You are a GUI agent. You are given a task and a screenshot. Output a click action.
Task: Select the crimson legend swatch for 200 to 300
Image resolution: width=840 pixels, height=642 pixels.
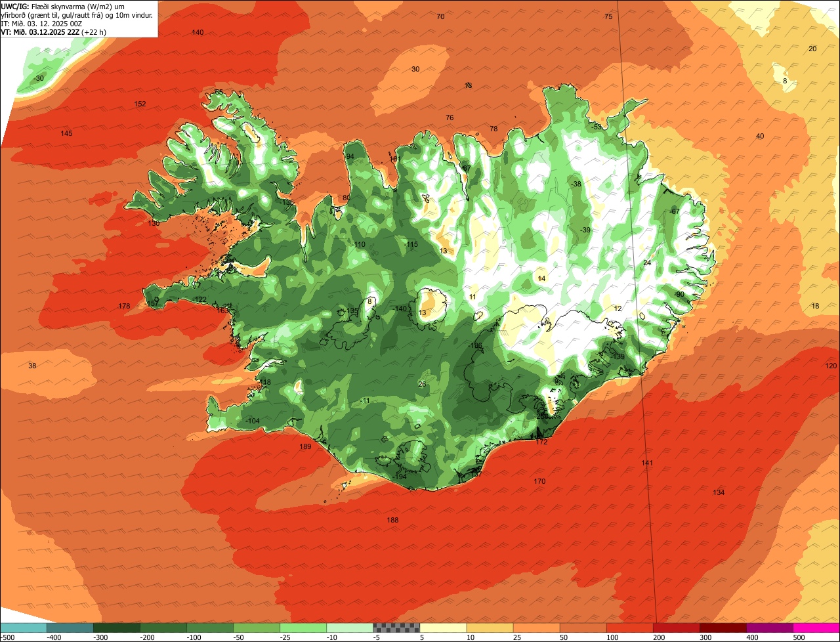[676, 628]
